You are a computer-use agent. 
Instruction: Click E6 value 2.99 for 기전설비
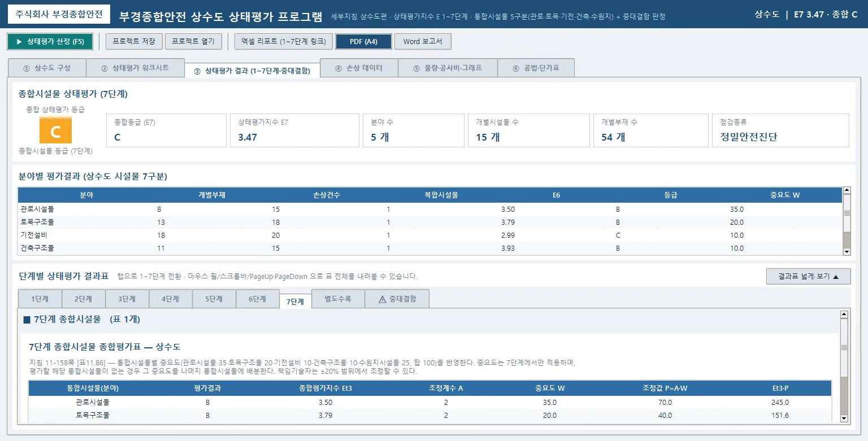point(507,235)
